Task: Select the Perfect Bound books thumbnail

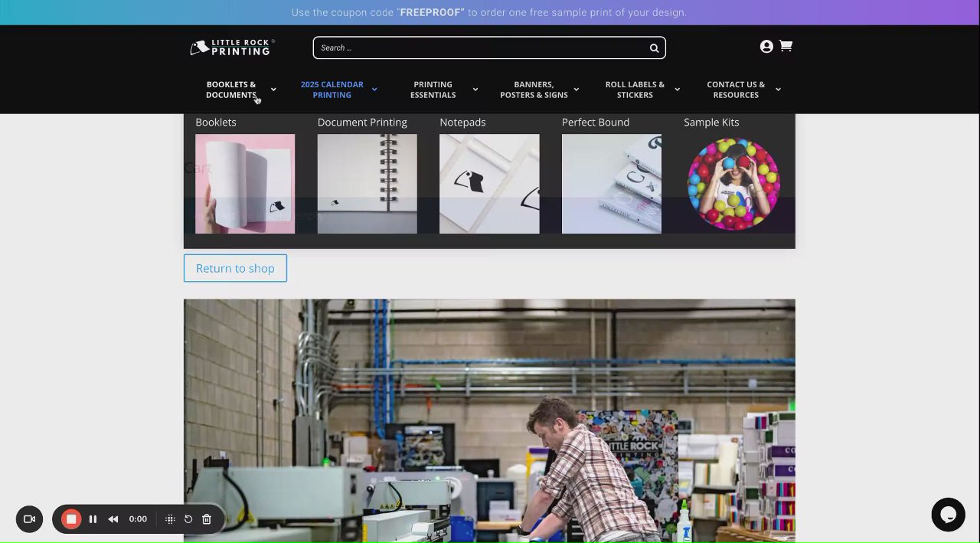Action: (x=612, y=184)
